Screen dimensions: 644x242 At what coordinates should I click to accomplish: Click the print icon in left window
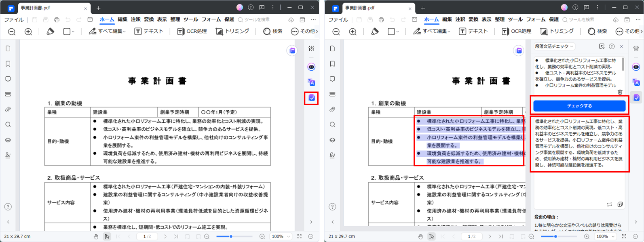(57, 19)
